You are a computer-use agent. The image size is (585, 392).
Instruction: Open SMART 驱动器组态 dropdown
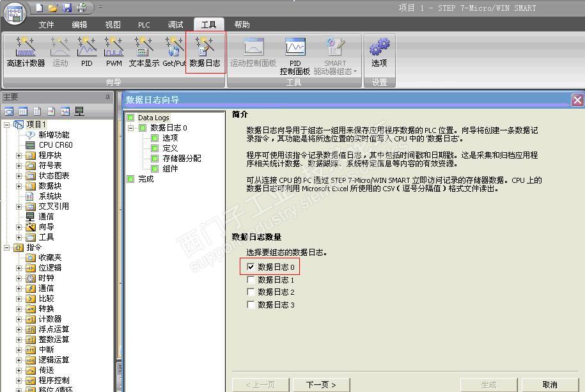tap(335, 56)
